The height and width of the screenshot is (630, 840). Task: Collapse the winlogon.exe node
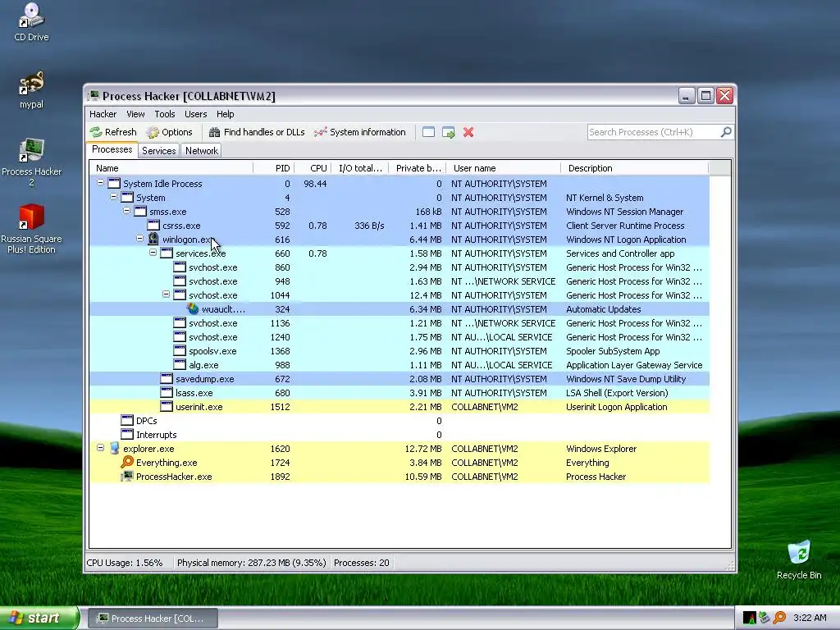click(x=139, y=239)
